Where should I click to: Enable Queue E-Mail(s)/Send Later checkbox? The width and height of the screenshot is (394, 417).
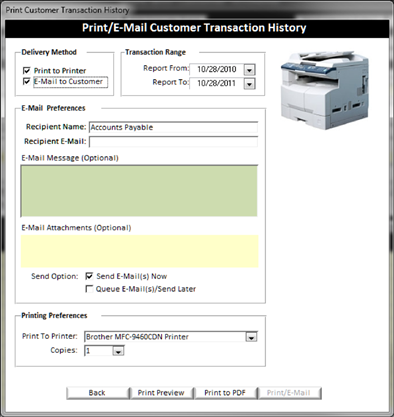pyautogui.click(x=89, y=289)
